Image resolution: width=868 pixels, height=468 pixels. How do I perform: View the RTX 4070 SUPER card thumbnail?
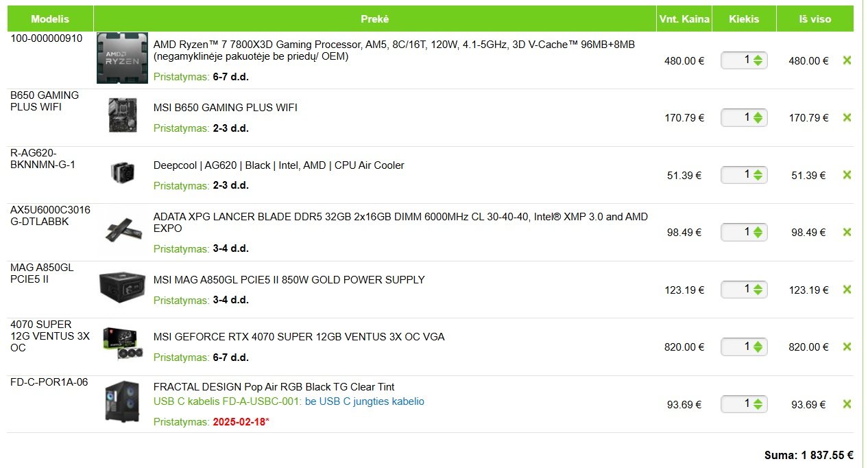[123, 344]
